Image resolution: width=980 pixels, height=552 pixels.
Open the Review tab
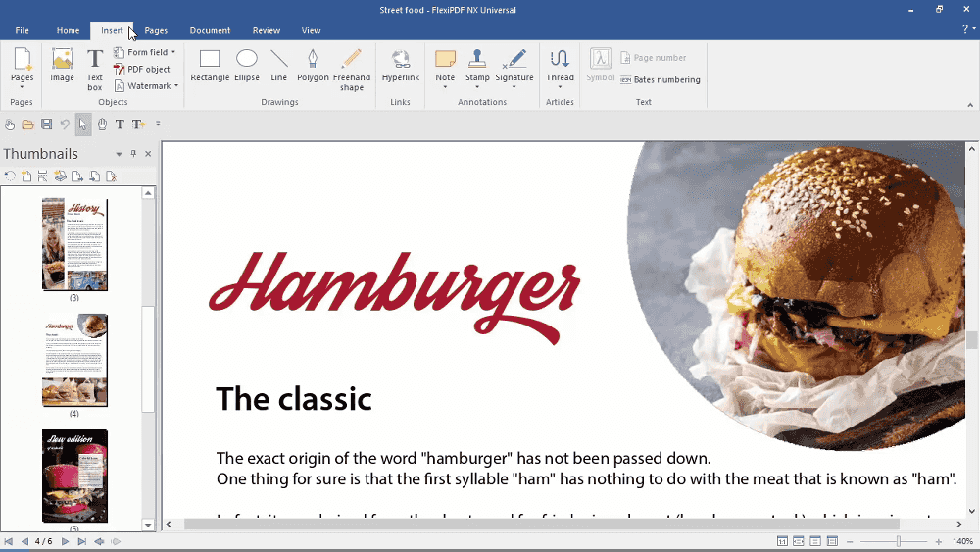click(x=267, y=30)
